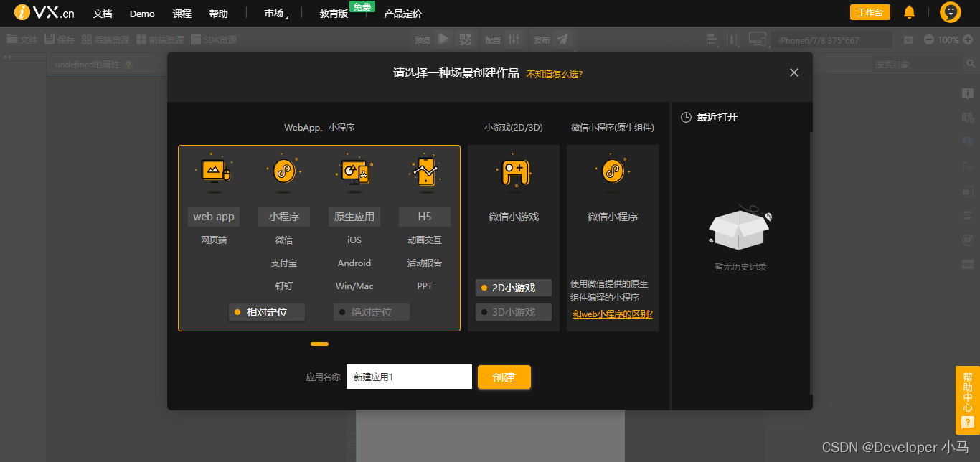This screenshot has height=462, width=980.
Task: Collapse the left panel arrows
Action: point(7,57)
